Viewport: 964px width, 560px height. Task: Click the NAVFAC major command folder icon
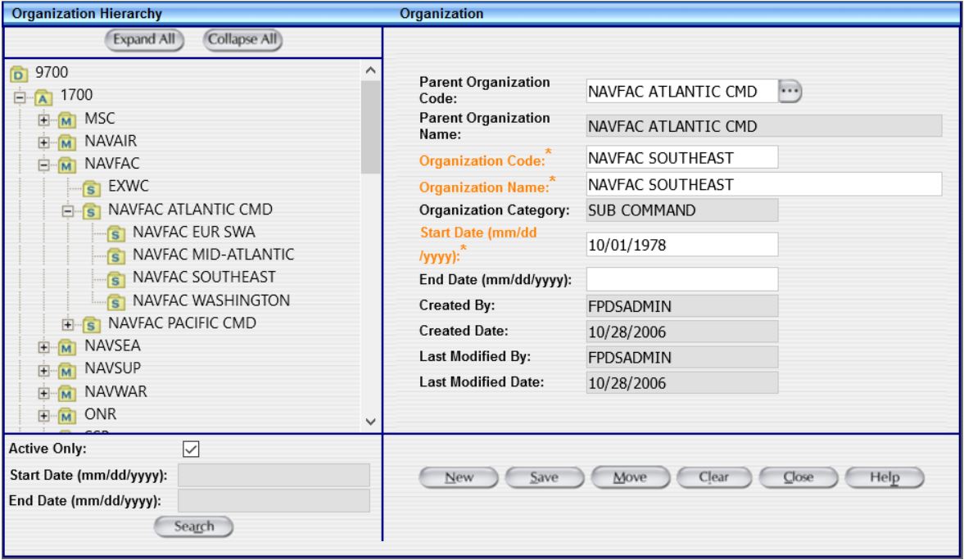[x=67, y=165]
